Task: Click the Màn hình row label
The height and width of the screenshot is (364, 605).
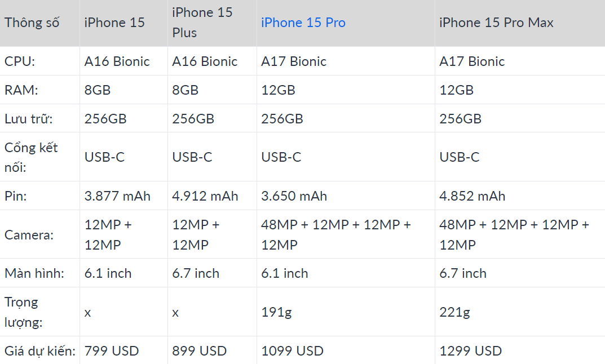Action: pyautogui.click(x=34, y=273)
